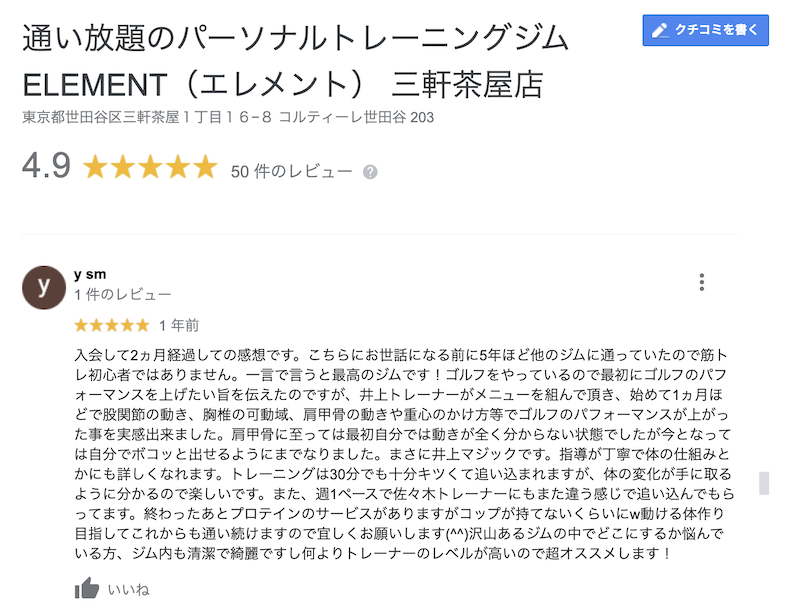
Task: Click last star in review rating
Action: pyautogui.click(x=142, y=325)
